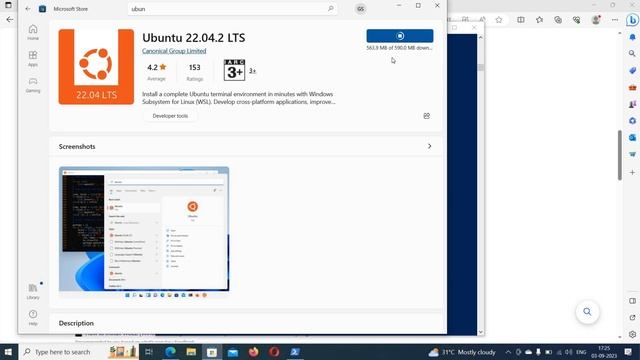Open Help in Store sidebar
The width and height of the screenshot is (640, 360).
click(33, 317)
